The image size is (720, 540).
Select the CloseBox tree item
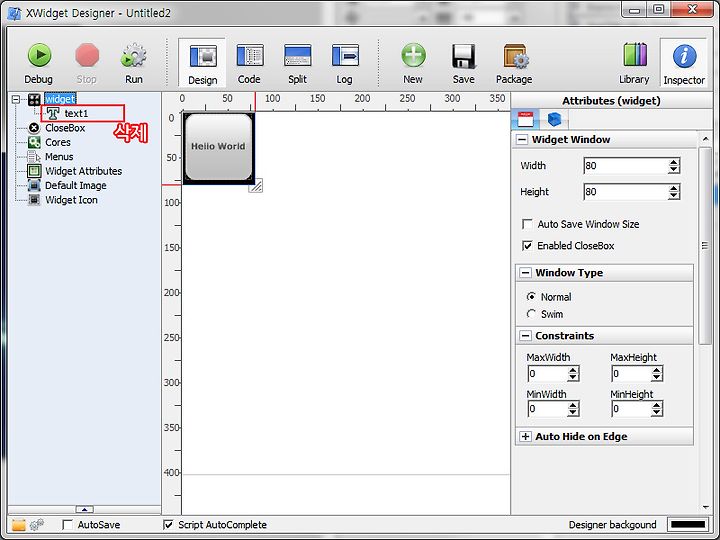point(65,128)
